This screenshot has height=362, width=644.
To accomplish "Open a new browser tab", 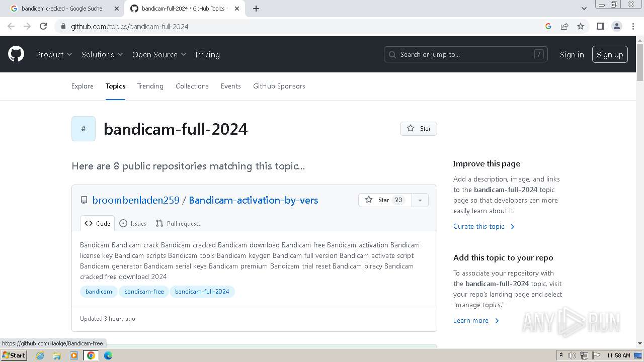I will coord(256,9).
